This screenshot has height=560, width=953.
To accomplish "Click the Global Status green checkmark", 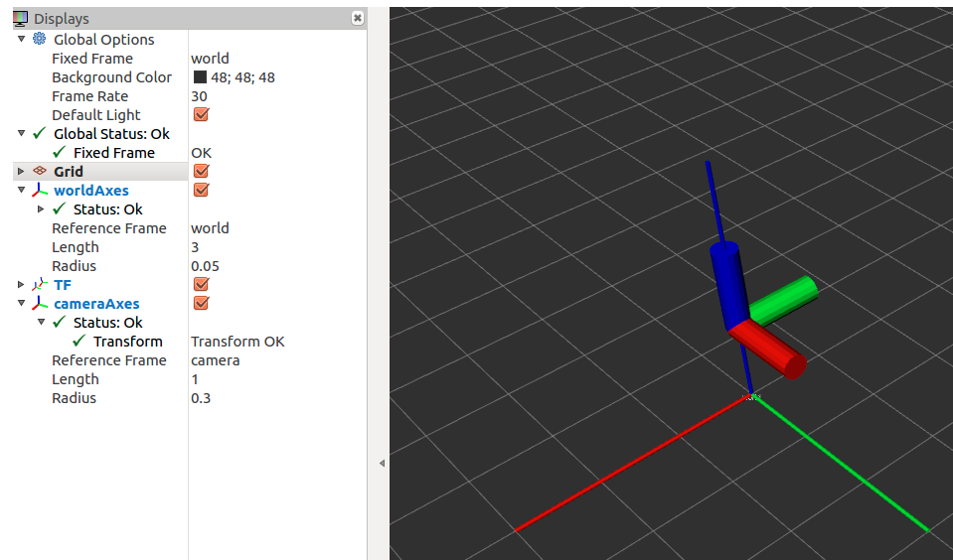I will point(40,133).
